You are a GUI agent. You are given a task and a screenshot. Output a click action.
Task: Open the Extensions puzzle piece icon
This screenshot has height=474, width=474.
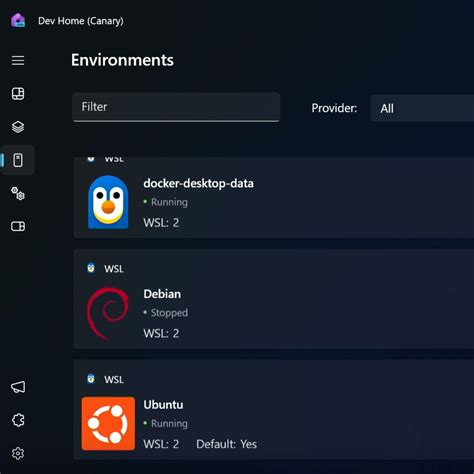click(18, 420)
